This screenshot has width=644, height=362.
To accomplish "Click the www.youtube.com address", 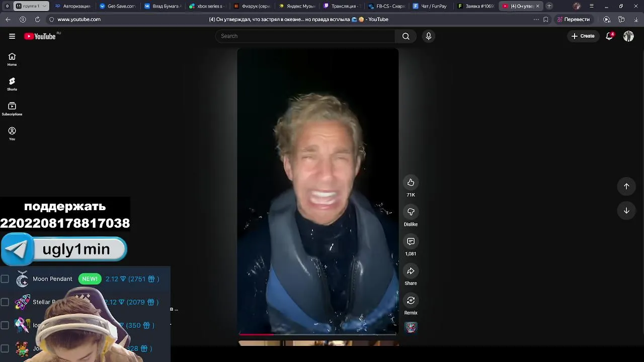I will point(79,19).
